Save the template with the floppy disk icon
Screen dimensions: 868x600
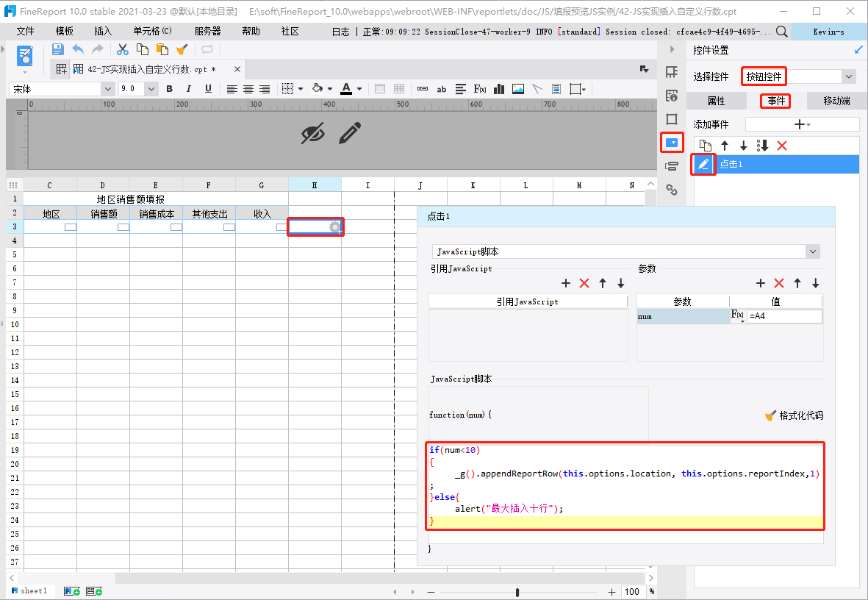click(57, 49)
